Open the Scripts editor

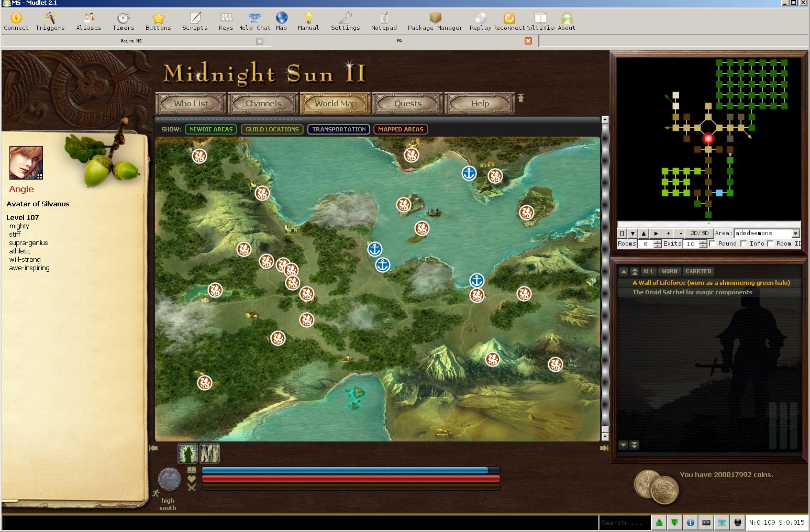195,21
